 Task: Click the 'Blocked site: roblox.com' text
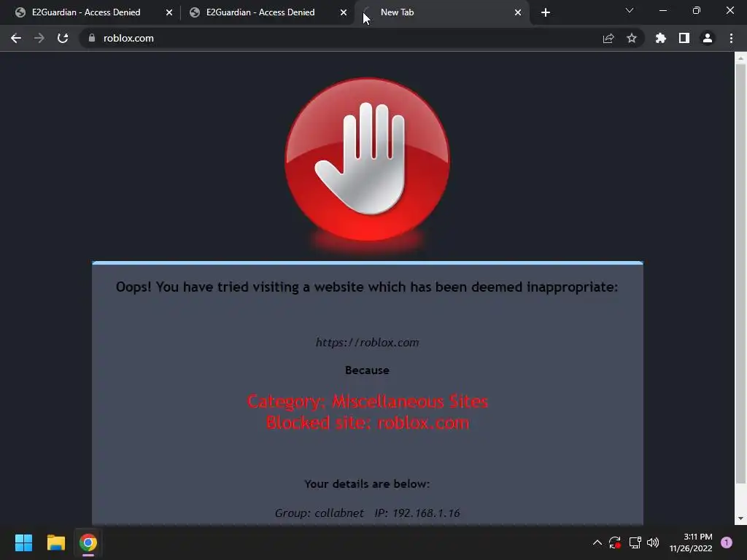coord(368,423)
